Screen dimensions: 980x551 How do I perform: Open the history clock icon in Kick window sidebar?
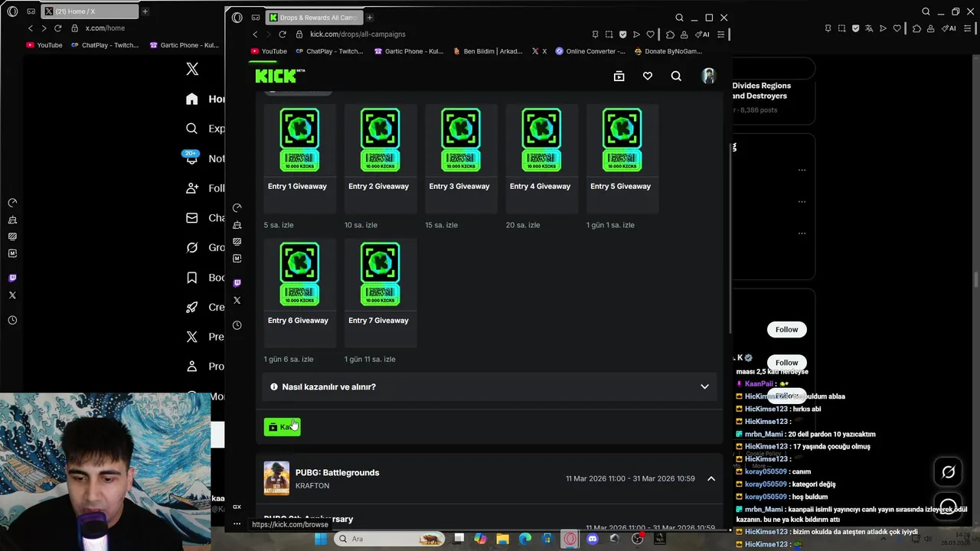(237, 325)
